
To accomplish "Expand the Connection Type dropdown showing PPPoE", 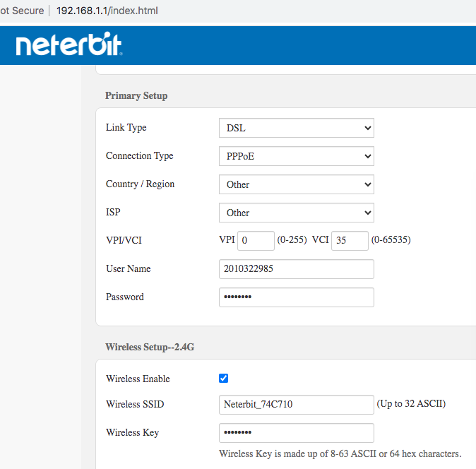I will tap(297, 156).
